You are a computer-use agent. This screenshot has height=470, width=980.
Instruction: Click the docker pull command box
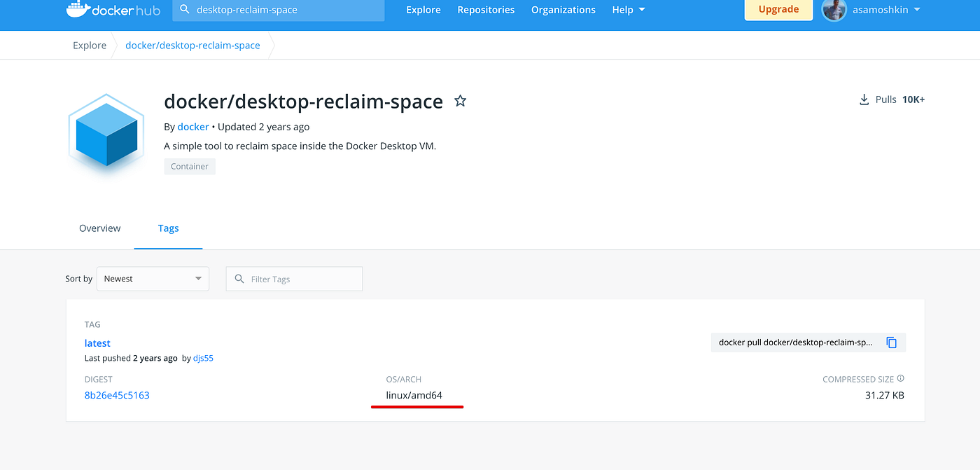click(808, 343)
